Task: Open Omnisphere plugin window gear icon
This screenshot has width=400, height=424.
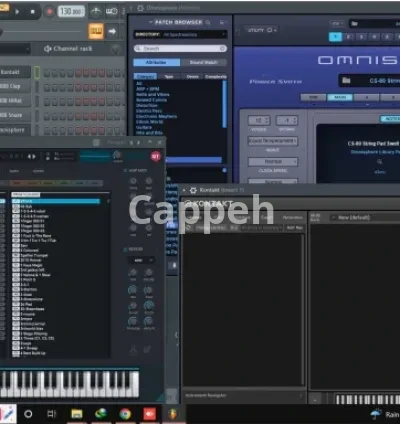Action: (141, 8)
